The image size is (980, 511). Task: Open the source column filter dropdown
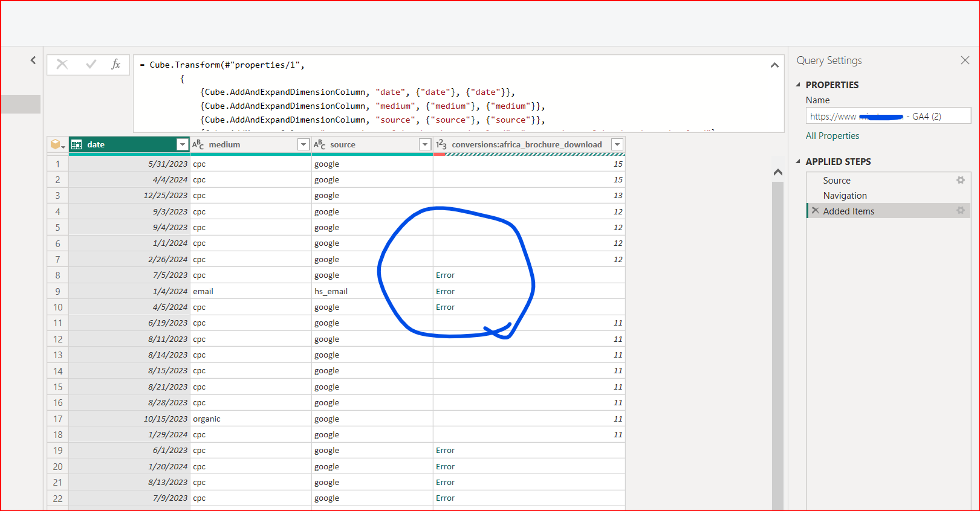(425, 144)
